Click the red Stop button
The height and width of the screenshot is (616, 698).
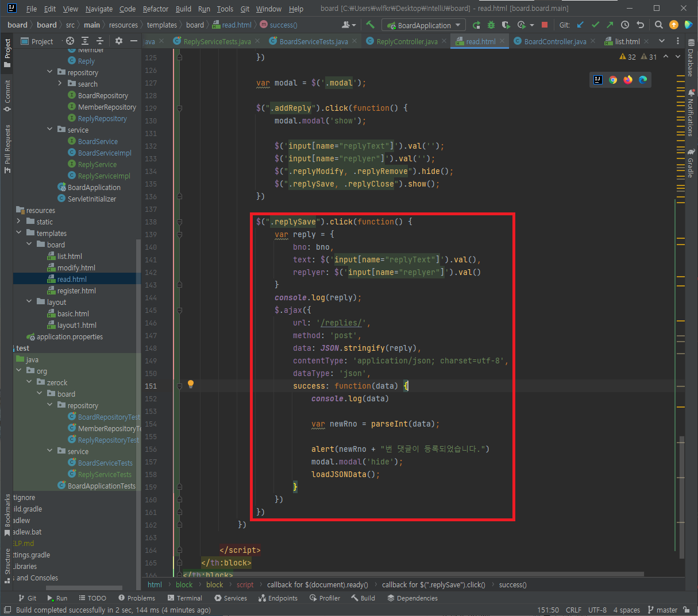click(545, 25)
